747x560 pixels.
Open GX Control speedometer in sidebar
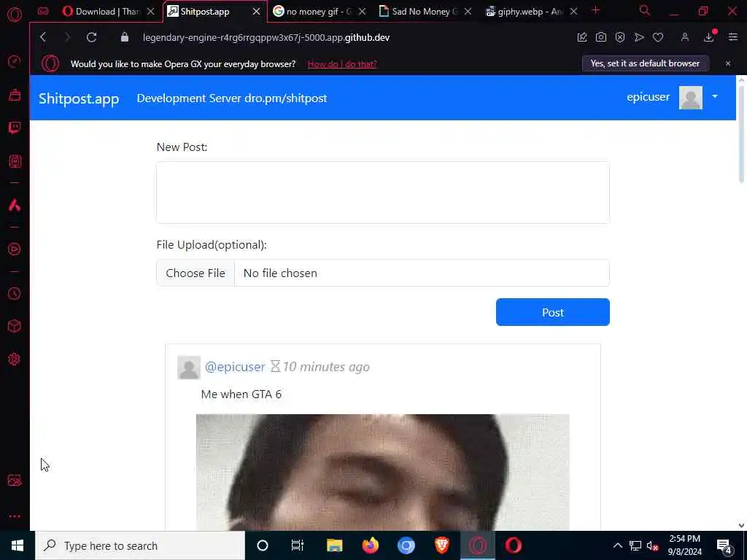click(x=15, y=61)
